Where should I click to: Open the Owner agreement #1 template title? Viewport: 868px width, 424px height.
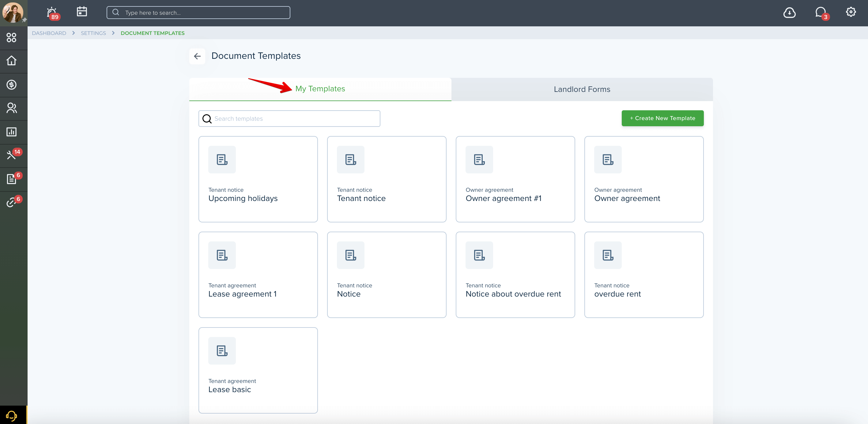click(x=504, y=199)
